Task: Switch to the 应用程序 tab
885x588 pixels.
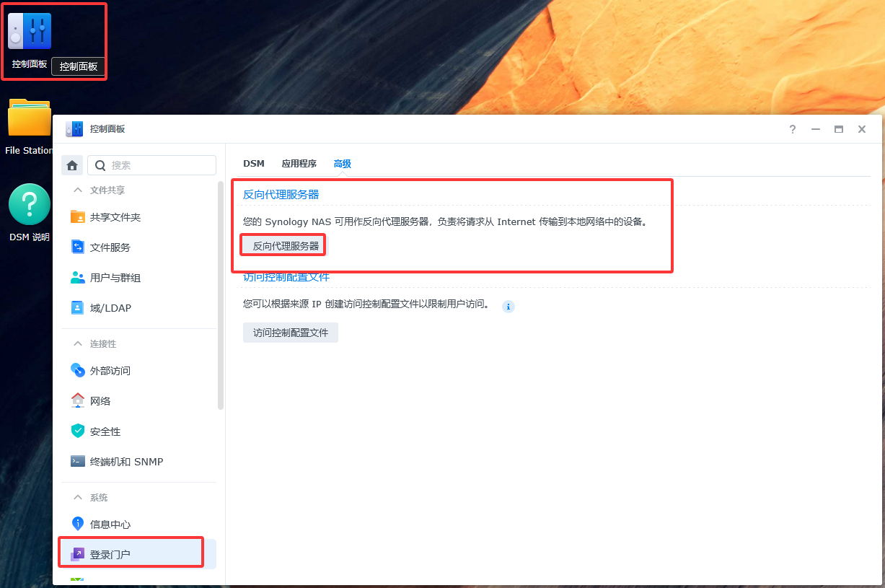Action: coord(299,163)
